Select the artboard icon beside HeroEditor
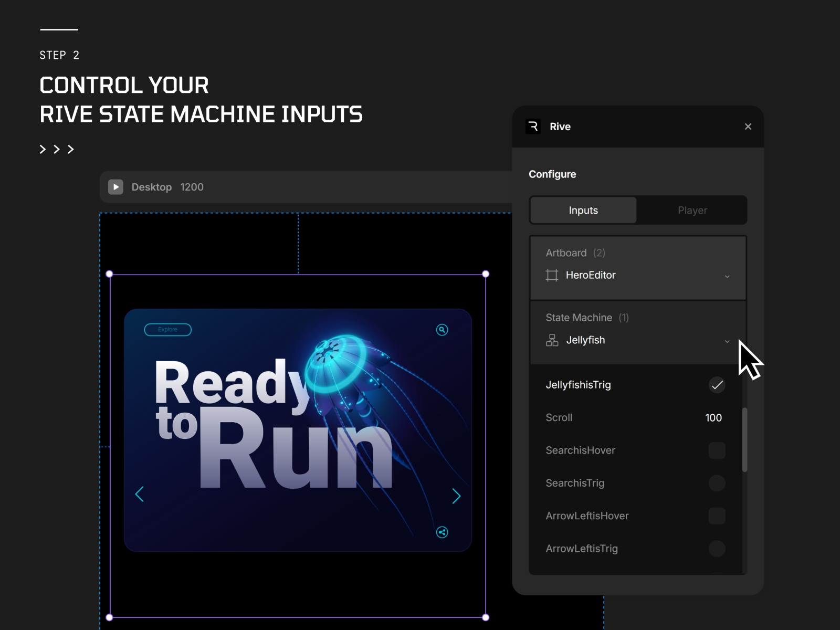The width and height of the screenshot is (840, 630). click(551, 275)
